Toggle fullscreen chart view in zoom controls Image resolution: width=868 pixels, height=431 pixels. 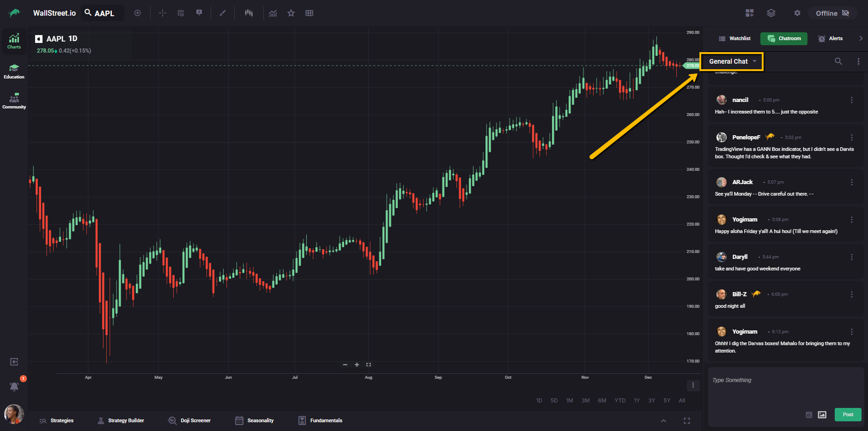369,365
